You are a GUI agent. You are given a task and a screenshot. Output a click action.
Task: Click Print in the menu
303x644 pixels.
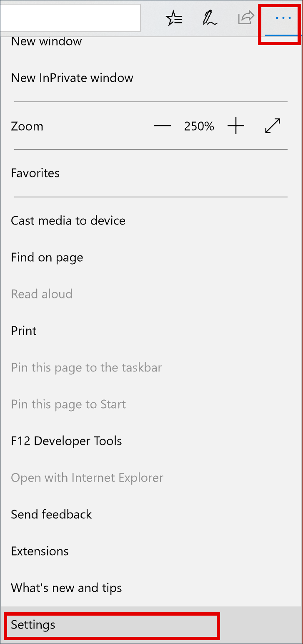(x=23, y=331)
